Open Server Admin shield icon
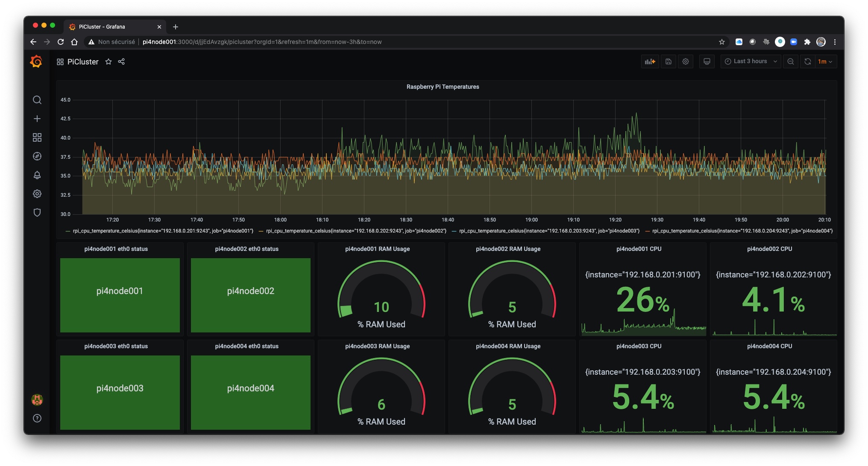 click(37, 213)
